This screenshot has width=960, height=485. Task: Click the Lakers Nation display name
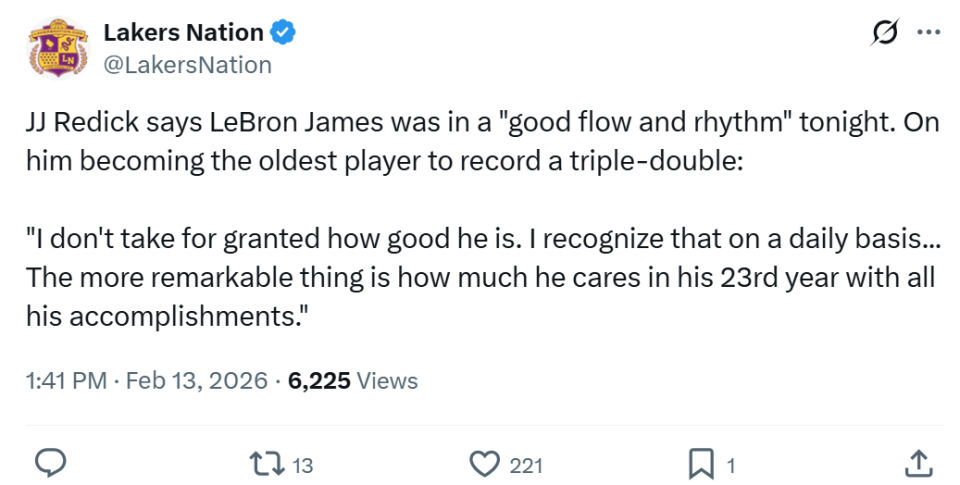pyautogui.click(x=183, y=32)
